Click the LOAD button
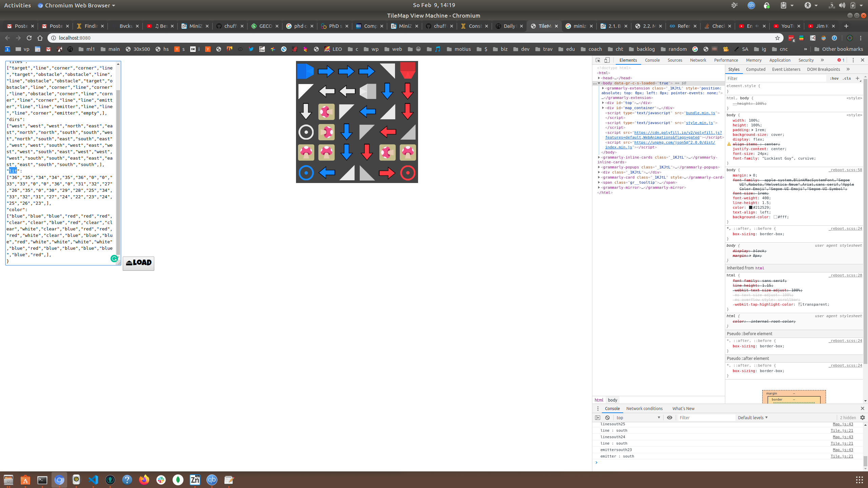This screenshot has height=488, width=868. pos(138,263)
